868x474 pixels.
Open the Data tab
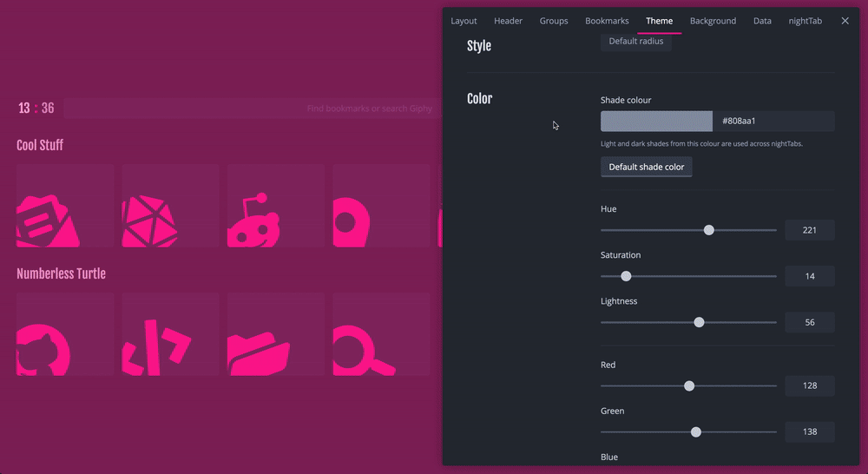point(762,21)
